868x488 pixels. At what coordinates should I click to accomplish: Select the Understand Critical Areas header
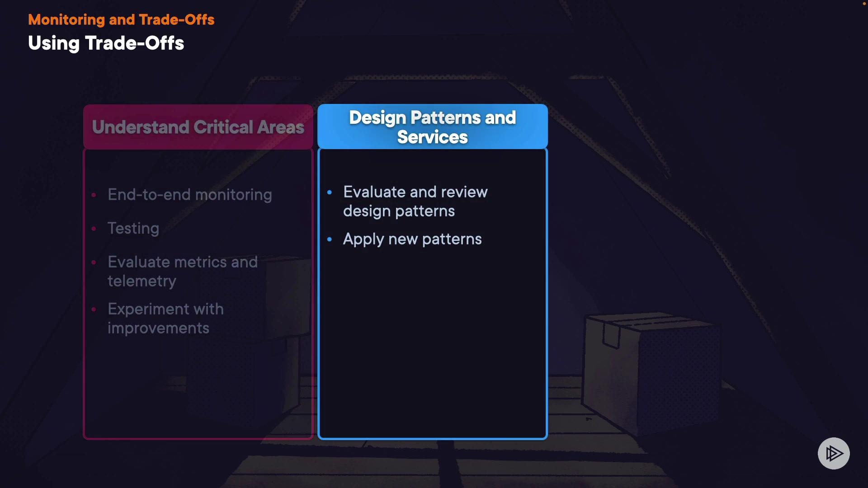(x=198, y=127)
